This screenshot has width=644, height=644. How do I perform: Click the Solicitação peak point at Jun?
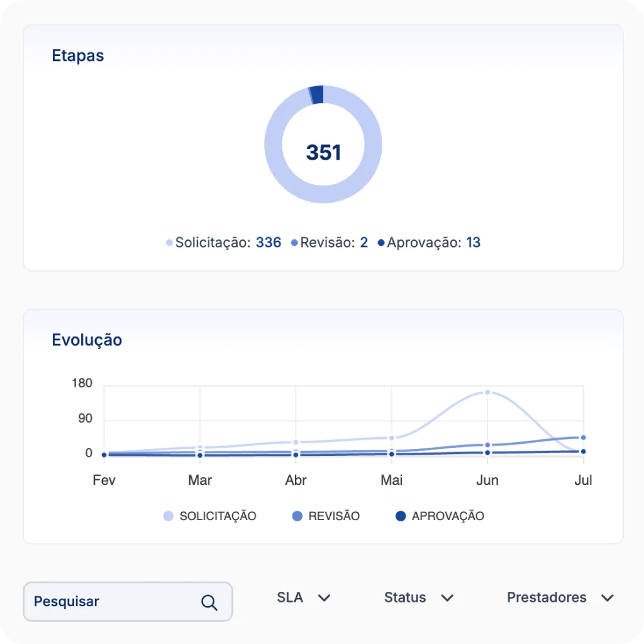[x=487, y=392]
